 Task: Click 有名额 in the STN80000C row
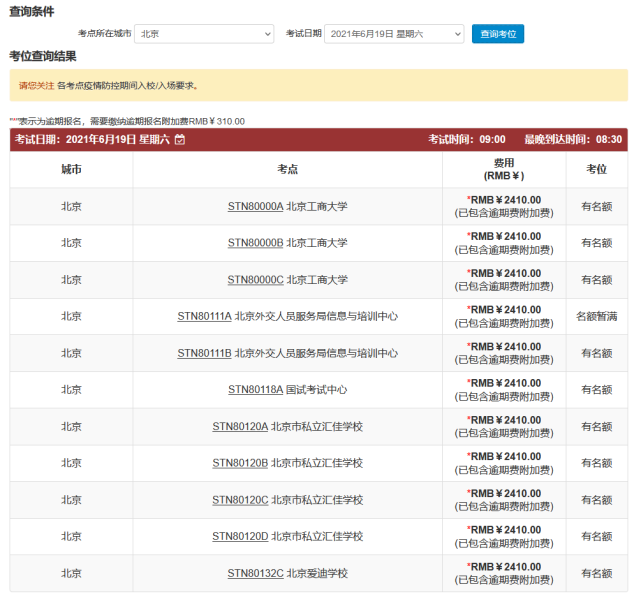pos(597,280)
